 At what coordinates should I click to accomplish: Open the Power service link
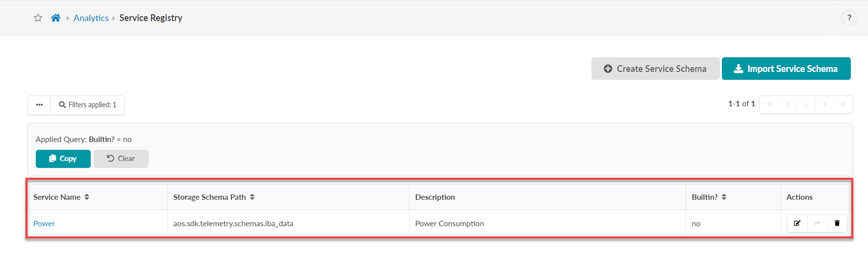pos(44,223)
